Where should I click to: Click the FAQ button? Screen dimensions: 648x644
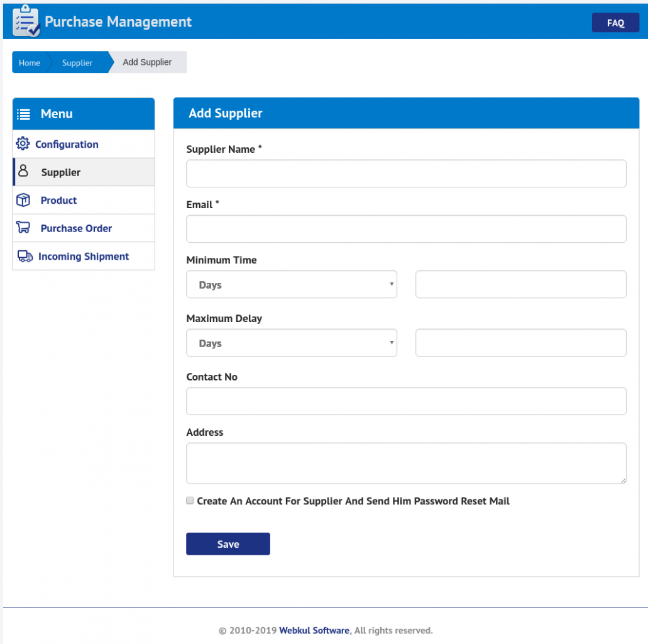click(x=615, y=23)
